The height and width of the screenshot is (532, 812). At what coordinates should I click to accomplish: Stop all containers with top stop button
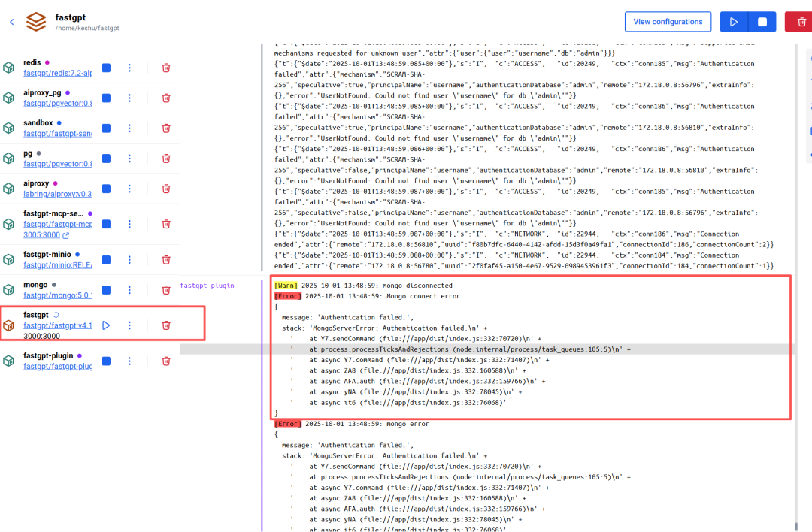(762, 22)
